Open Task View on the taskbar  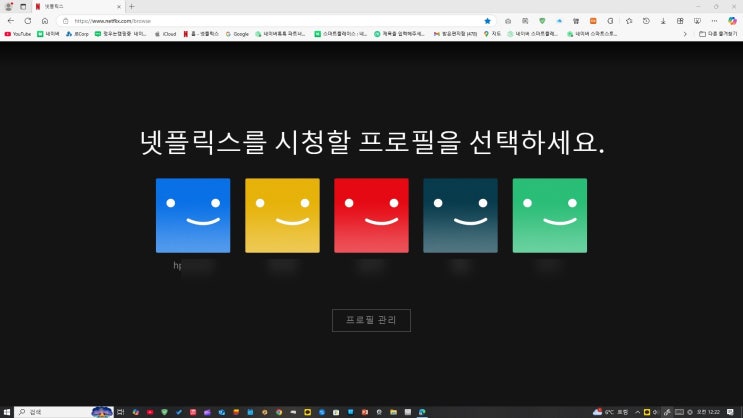click(120, 412)
